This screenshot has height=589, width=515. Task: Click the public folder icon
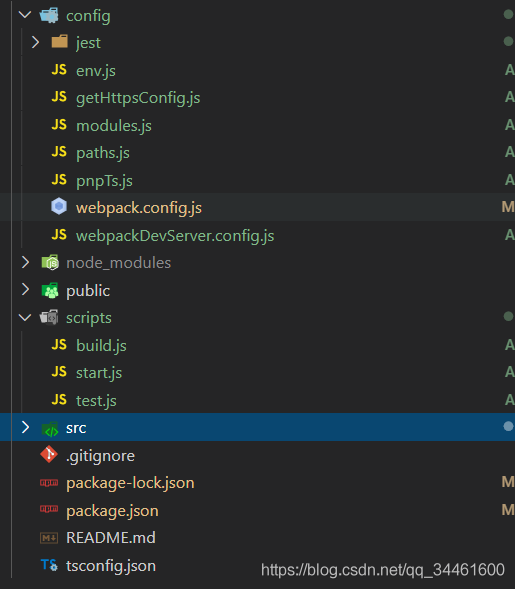point(50,290)
